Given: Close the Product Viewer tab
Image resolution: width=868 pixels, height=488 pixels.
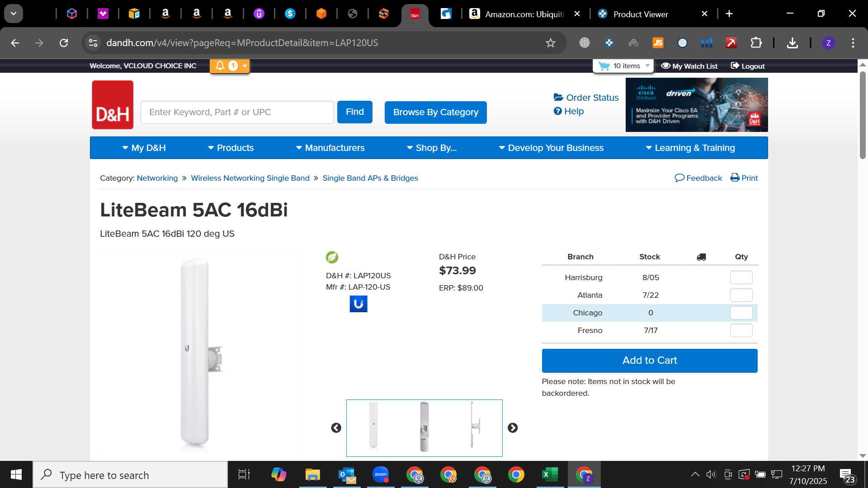Looking at the screenshot, I should click(x=704, y=14).
